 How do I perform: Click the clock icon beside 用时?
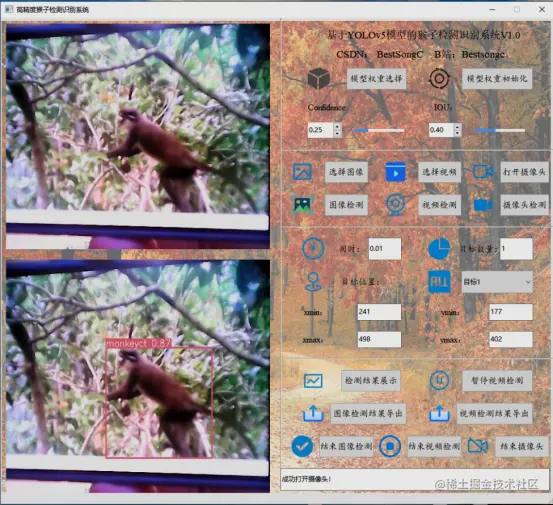313,249
